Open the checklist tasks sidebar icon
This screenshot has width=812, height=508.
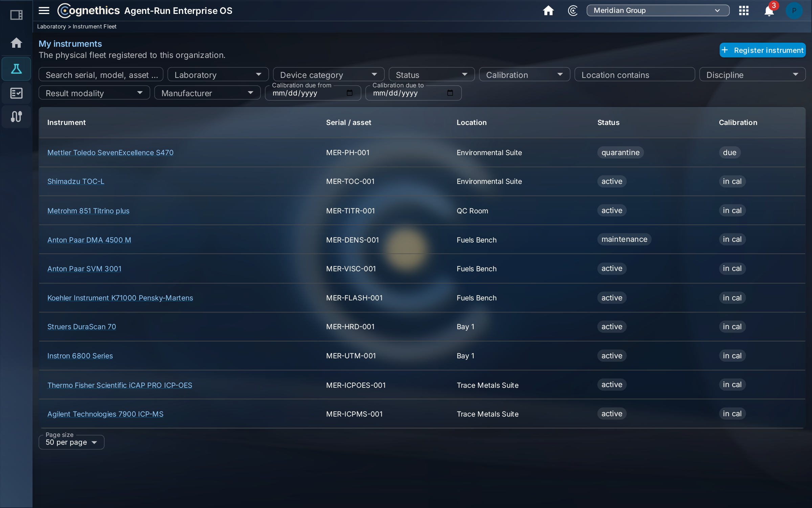click(x=16, y=93)
